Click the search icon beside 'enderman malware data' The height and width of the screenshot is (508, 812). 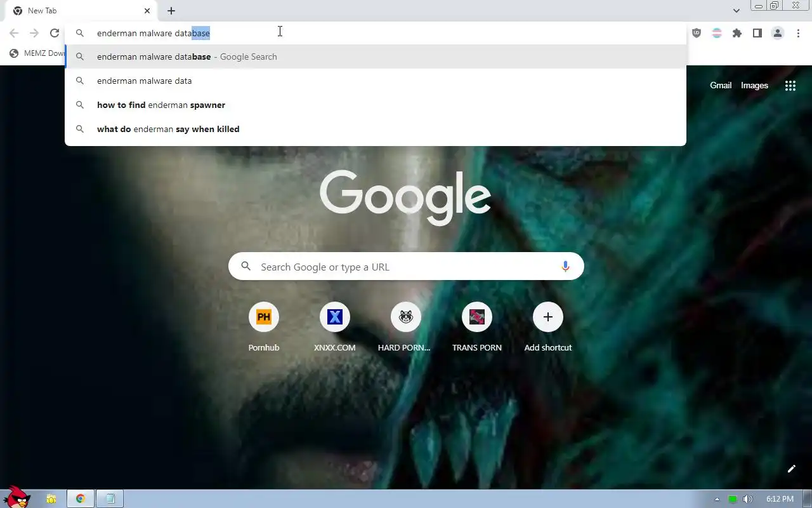tap(80, 81)
